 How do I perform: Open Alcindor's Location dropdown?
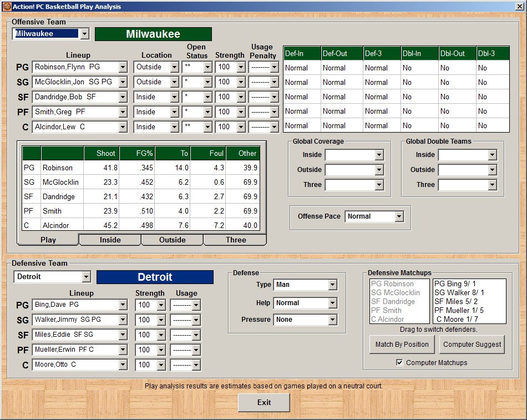[174, 127]
